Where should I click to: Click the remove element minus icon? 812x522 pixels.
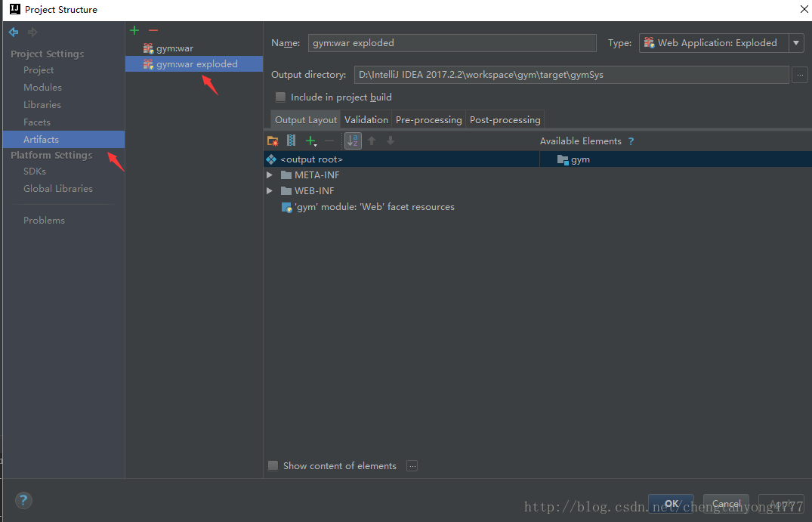pos(329,141)
